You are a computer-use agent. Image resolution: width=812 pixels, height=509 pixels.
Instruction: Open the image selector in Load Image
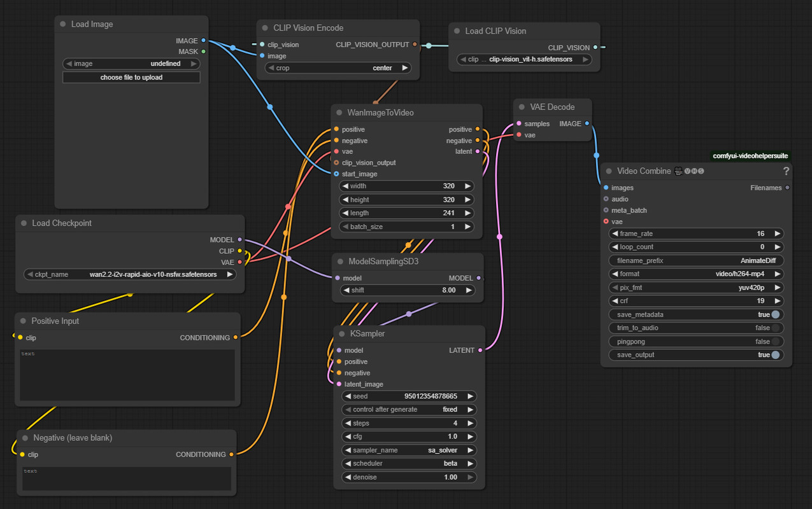[x=131, y=64]
